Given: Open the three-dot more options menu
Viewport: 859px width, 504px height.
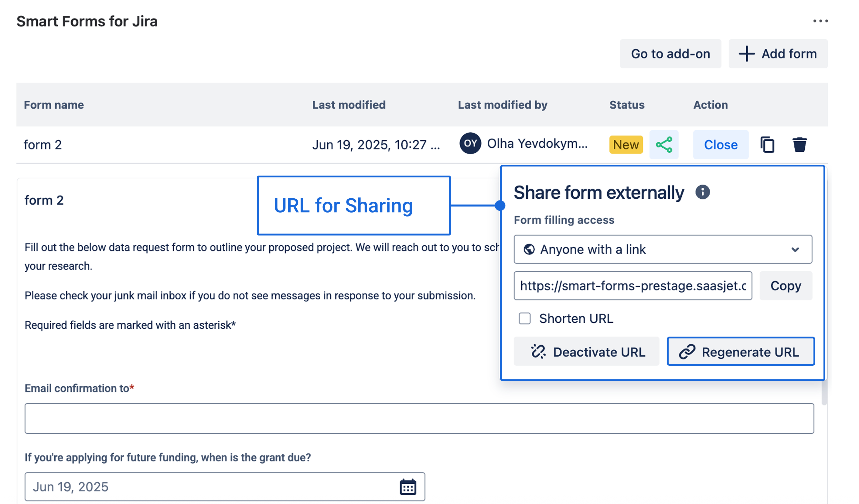Looking at the screenshot, I should tap(820, 21).
